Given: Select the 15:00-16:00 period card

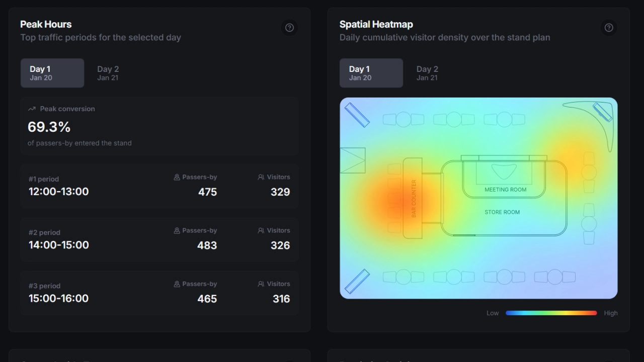Looking at the screenshot, I should [x=159, y=293].
